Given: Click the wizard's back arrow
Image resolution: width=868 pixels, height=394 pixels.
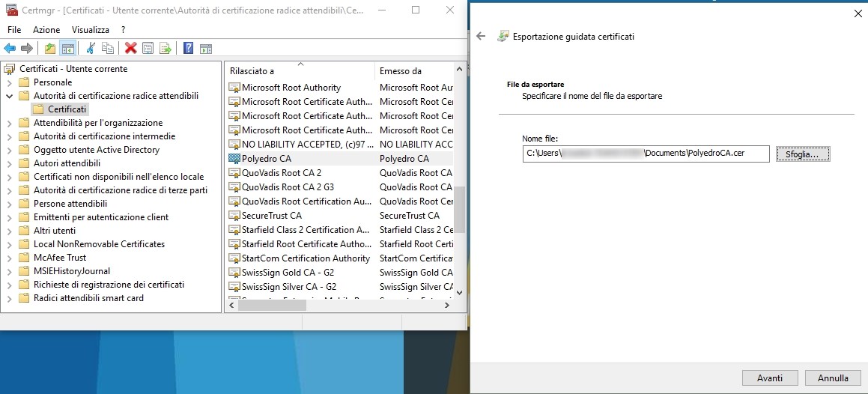Looking at the screenshot, I should 481,36.
